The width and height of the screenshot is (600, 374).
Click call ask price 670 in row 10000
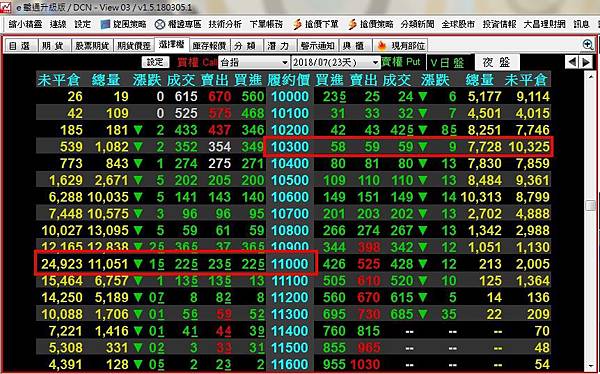point(220,96)
